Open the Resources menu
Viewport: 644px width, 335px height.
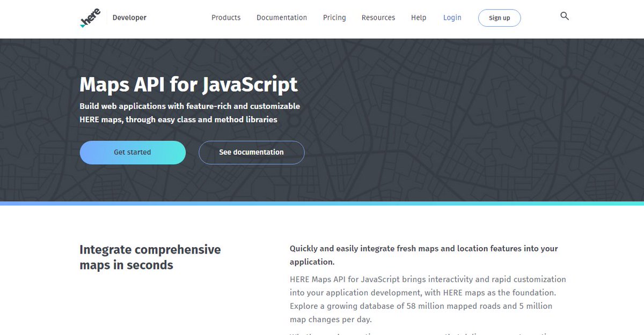click(378, 18)
